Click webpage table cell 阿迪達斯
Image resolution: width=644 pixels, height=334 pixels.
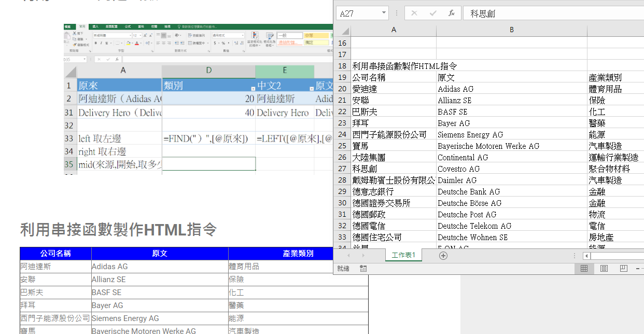click(x=55, y=267)
